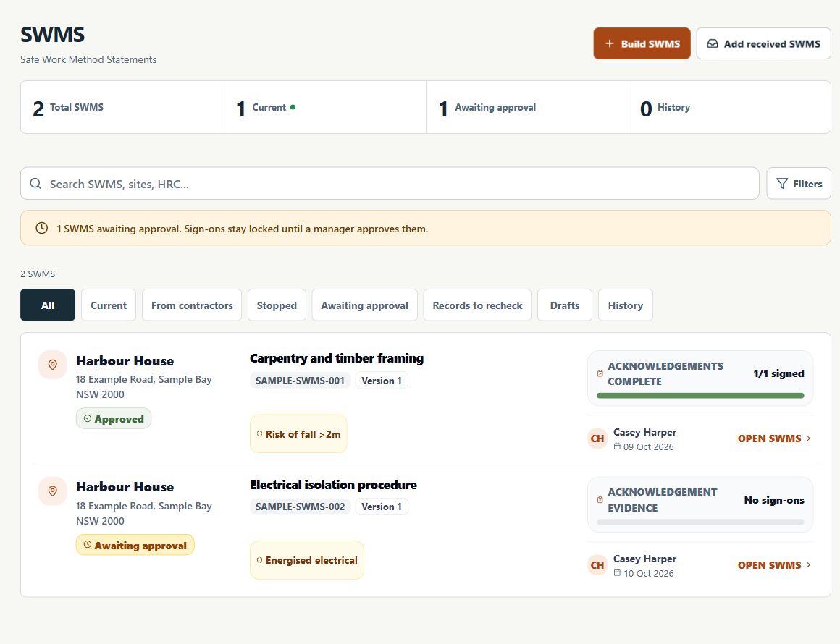Click the clock icon in the approval banner
Viewport: 840px width, 644px height.
(x=41, y=228)
